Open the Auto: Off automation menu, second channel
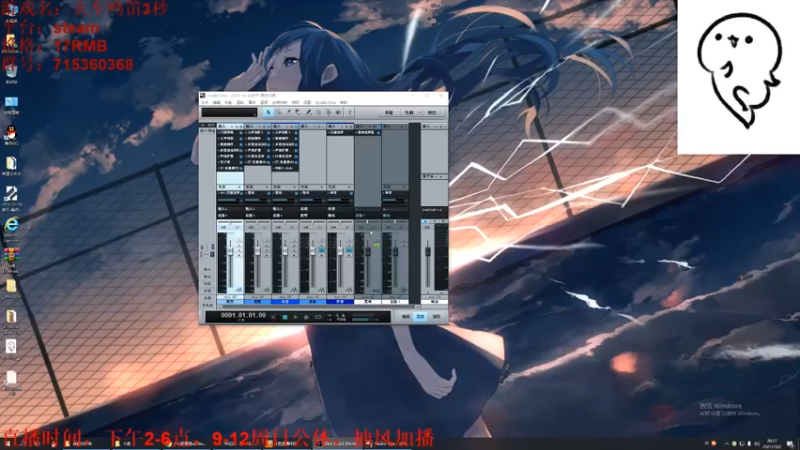 (x=258, y=297)
